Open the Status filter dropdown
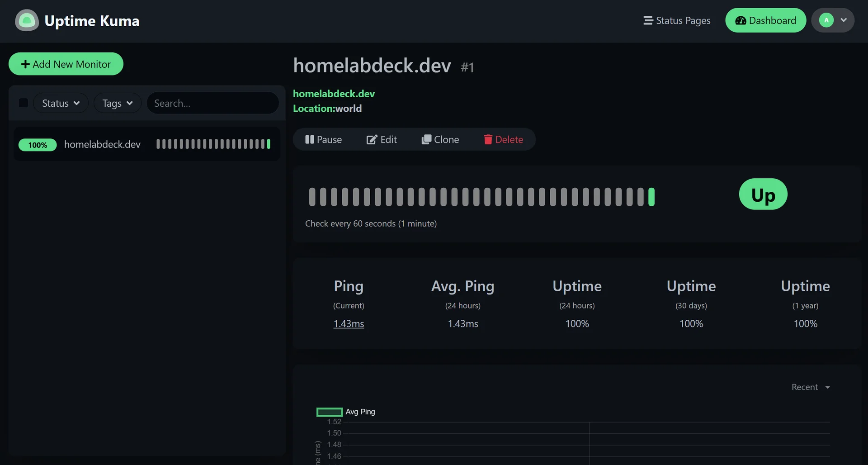 [61, 103]
